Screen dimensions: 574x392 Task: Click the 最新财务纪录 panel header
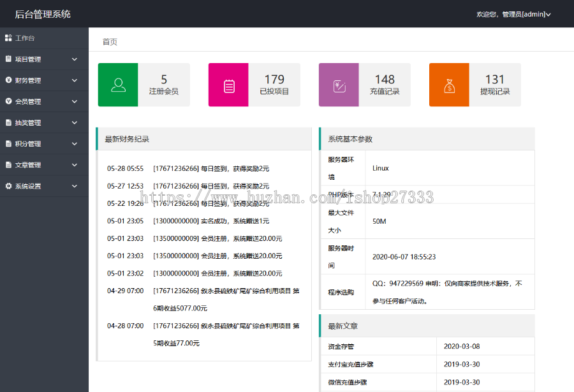pyautogui.click(x=204, y=139)
